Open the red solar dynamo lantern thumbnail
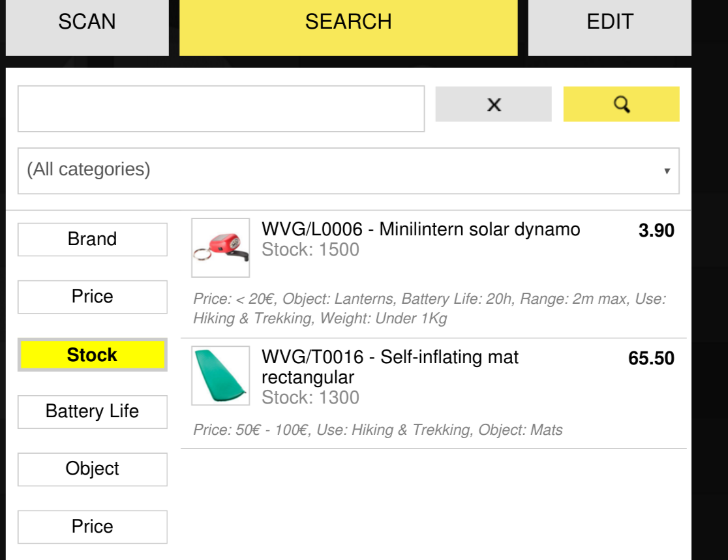Screen dimensions: 728x560 click(x=220, y=248)
